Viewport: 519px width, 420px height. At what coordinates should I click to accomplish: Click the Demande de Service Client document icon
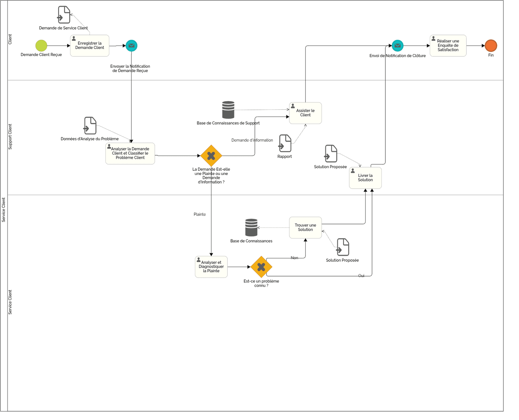click(64, 14)
